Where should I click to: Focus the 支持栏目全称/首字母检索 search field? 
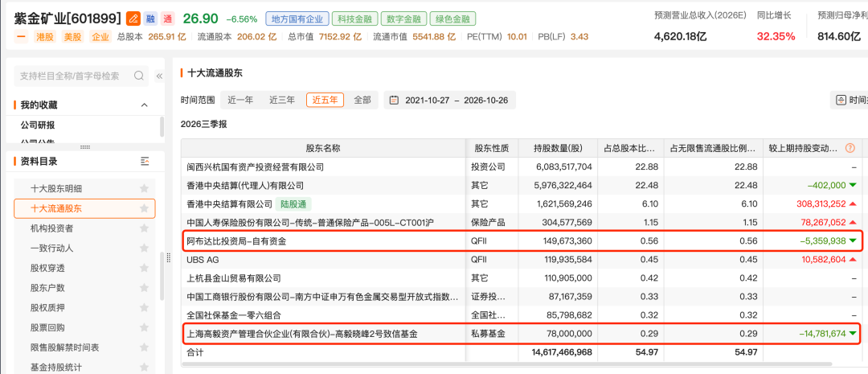pos(81,76)
